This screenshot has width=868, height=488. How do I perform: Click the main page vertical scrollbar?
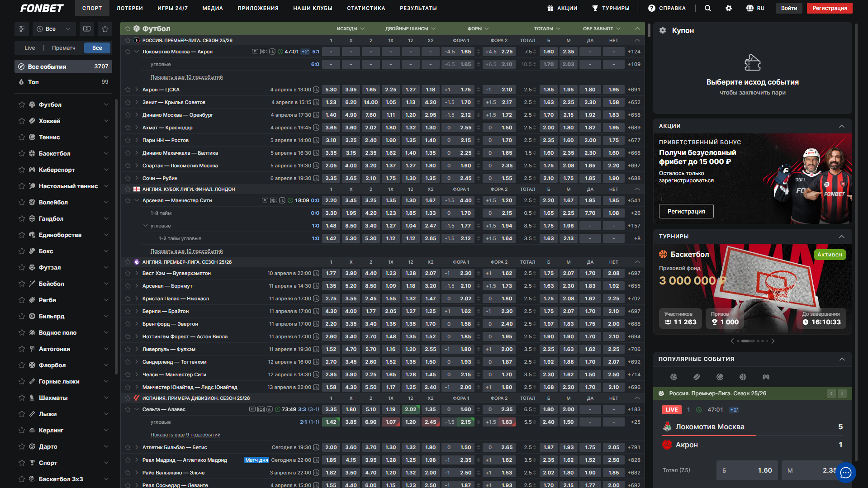[649, 31]
